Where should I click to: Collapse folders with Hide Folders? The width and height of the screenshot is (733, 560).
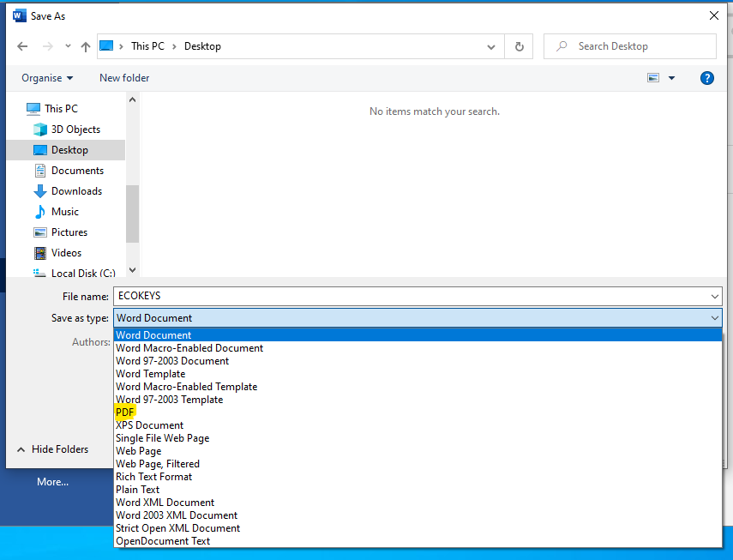coord(53,449)
